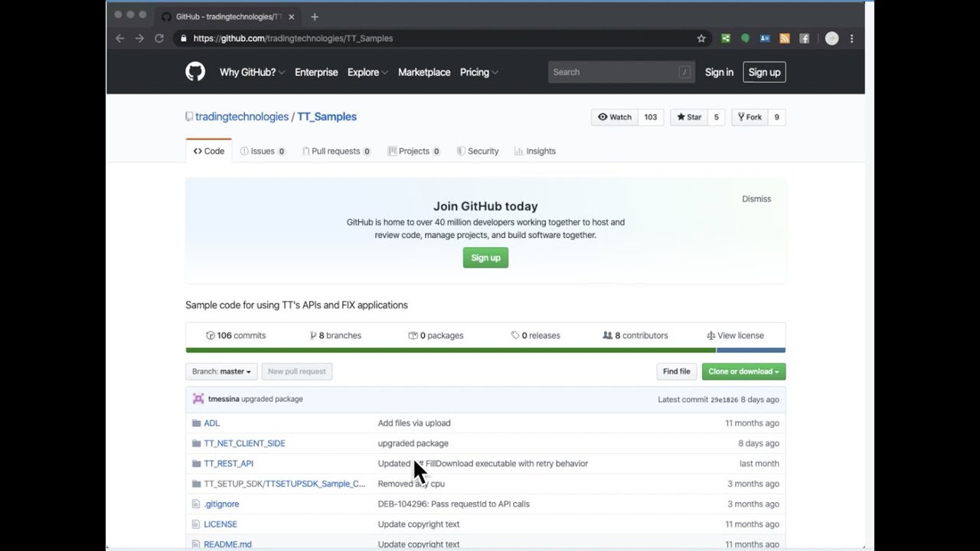Click the browser address bar URL

tap(292, 38)
